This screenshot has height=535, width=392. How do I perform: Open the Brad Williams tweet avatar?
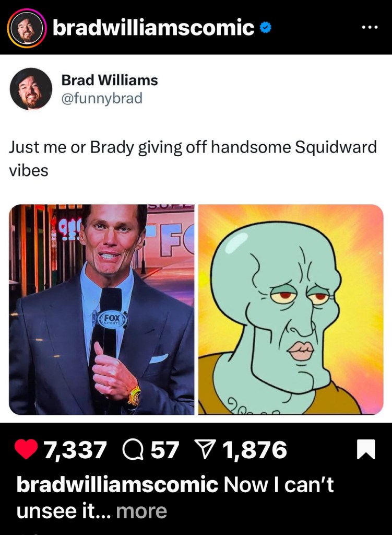tap(31, 89)
